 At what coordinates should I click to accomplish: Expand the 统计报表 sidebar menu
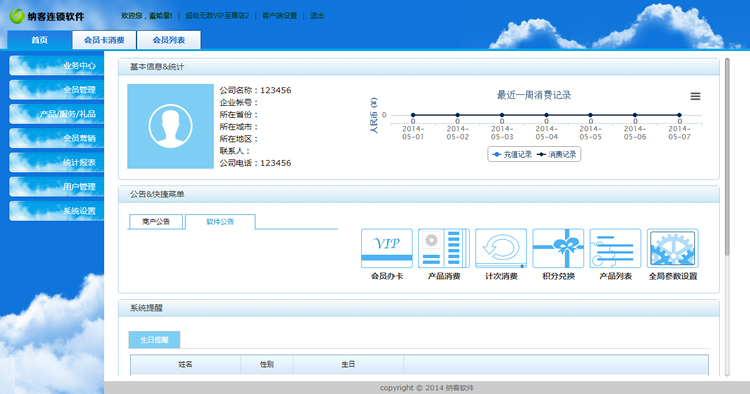click(x=56, y=163)
